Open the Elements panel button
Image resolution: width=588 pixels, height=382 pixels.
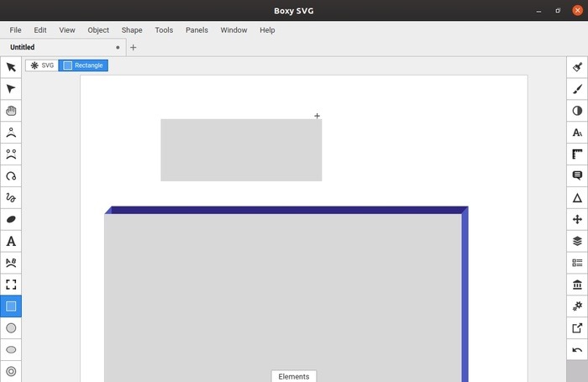294,376
